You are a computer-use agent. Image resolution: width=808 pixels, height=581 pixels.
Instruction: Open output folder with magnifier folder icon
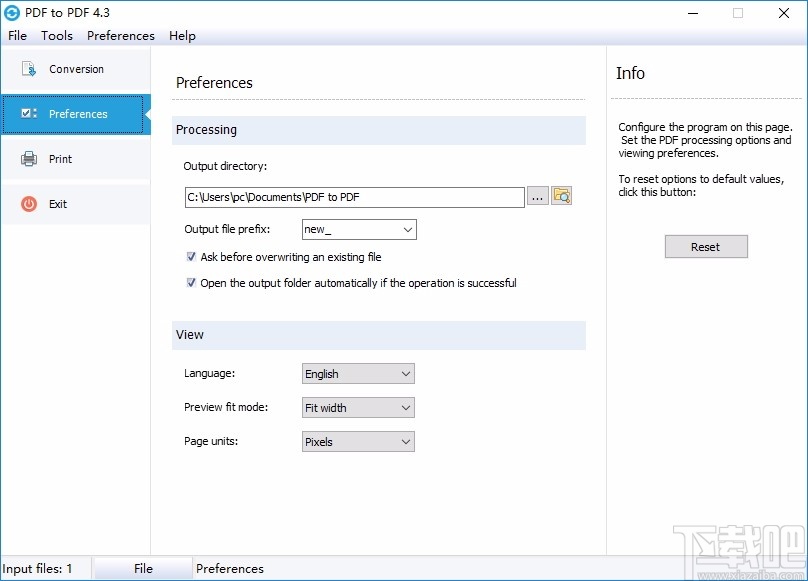point(561,196)
